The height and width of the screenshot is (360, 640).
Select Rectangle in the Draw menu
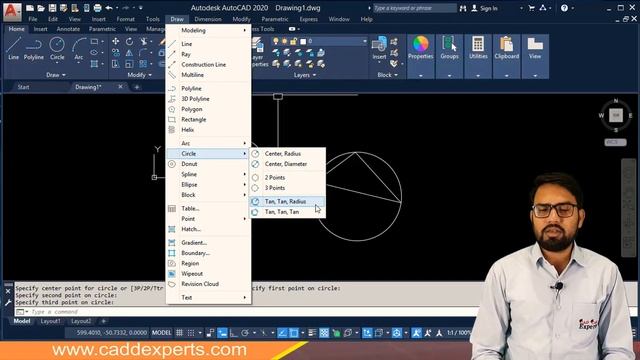coord(208,120)
